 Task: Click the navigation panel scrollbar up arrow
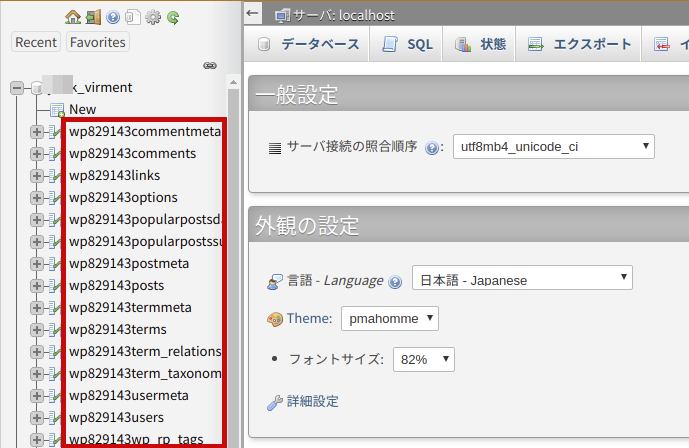pyautogui.click(x=233, y=82)
